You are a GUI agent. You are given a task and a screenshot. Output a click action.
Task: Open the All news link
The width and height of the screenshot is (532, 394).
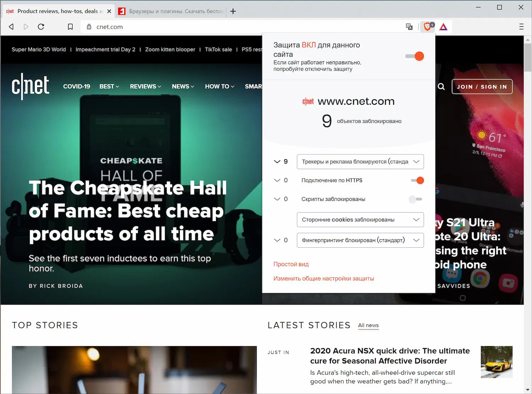[368, 325]
